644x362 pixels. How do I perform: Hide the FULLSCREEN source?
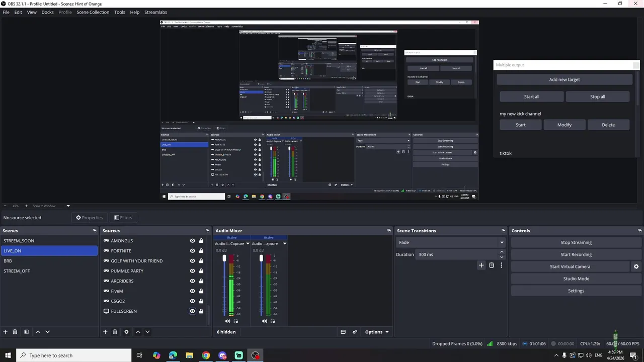[192, 311]
